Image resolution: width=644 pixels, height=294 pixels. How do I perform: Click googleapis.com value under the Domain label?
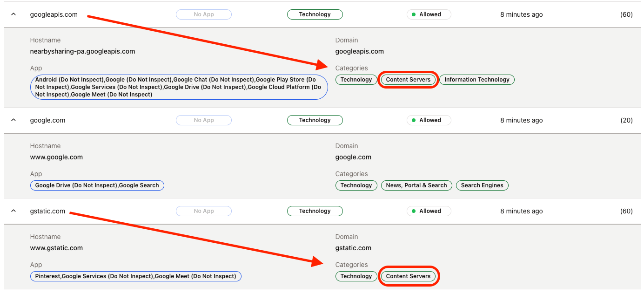point(360,51)
